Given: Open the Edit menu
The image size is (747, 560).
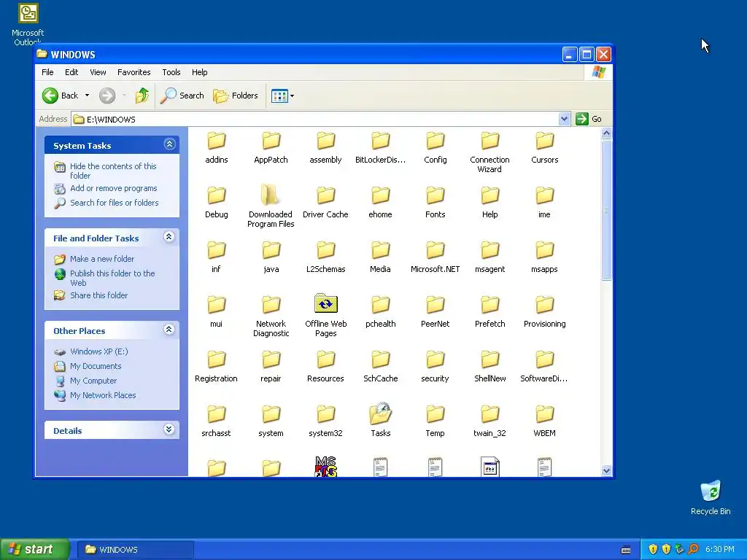Looking at the screenshot, I should [x=71, y=72].
